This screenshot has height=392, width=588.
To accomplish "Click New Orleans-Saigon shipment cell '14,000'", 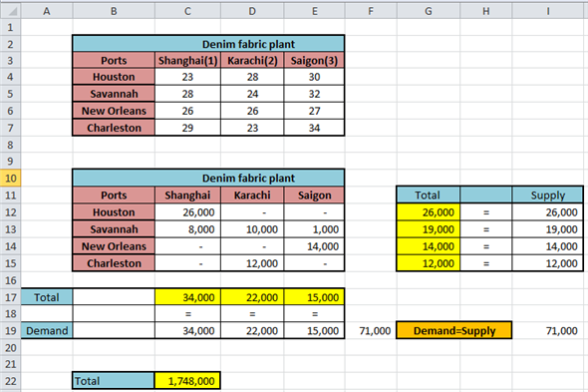I will (x=314, y=246).
